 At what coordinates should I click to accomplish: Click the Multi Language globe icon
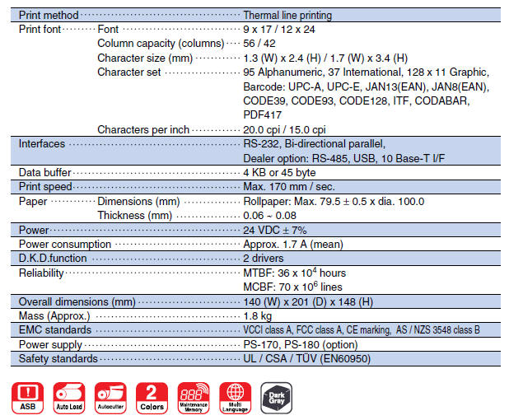(236, 396)
